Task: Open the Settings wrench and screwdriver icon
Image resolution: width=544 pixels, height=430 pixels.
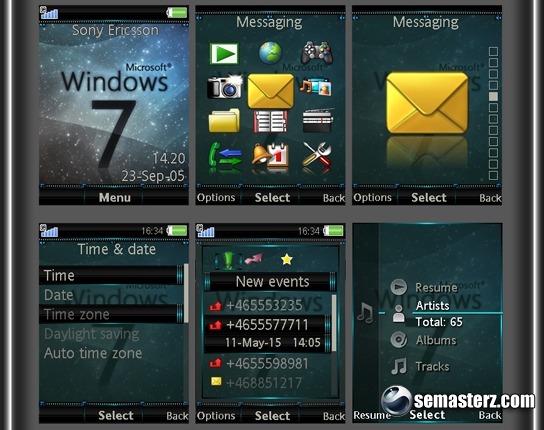Action: [x=317, y=153]
